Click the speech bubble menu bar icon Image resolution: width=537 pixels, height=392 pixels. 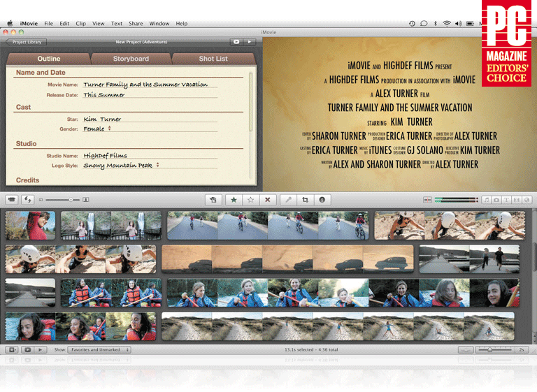click(x=424, y=24)
